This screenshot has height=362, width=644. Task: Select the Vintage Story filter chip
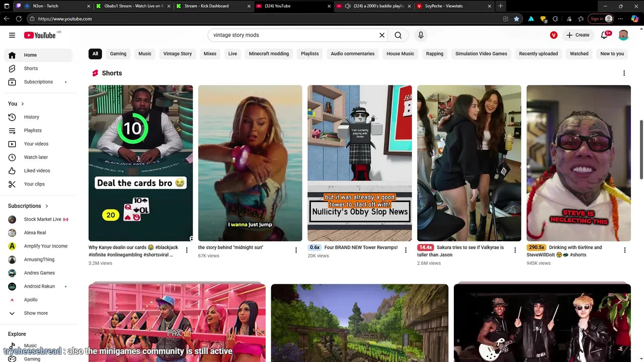178,54
